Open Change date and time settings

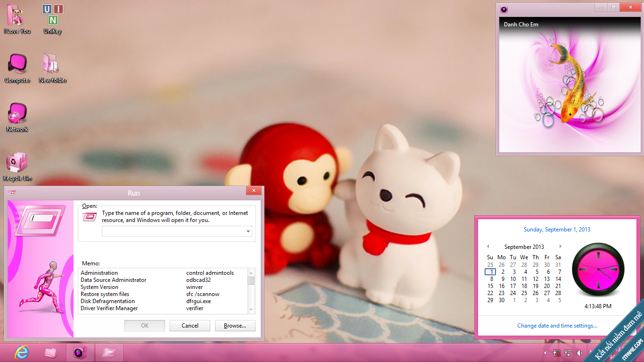[x=557, y=326]
